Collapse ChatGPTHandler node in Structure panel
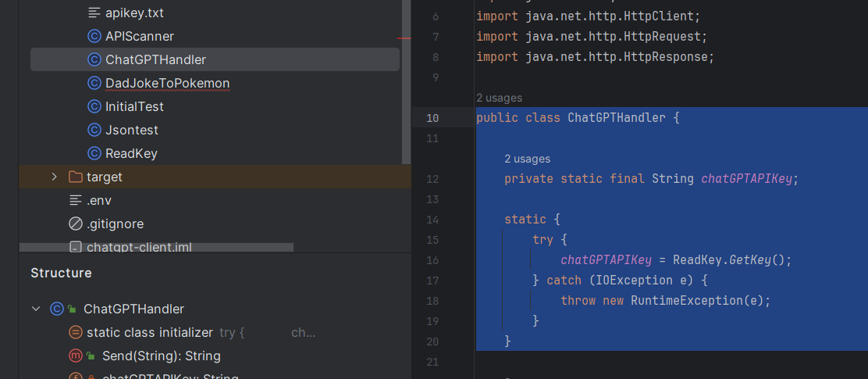868x379 pixels. pos(36,309)
